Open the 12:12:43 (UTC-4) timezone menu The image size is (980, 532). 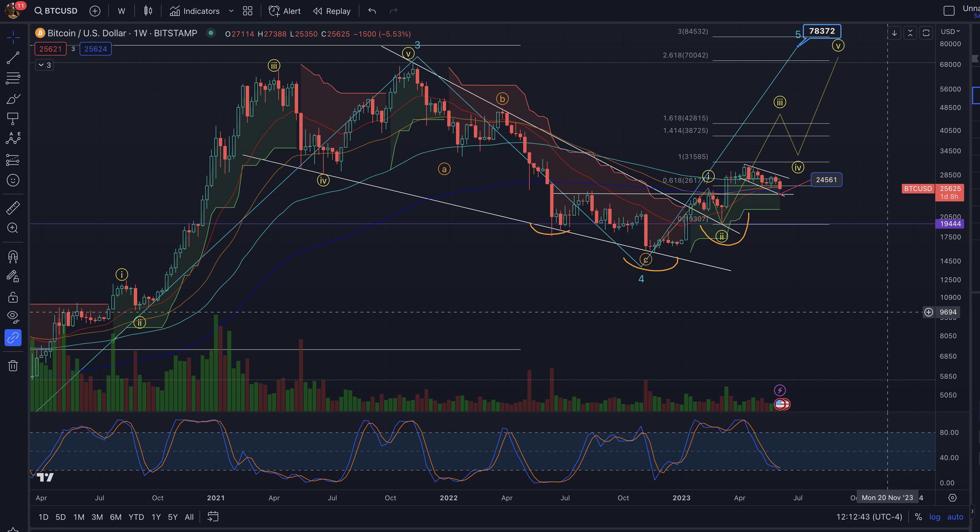click(x=869, y=517)
